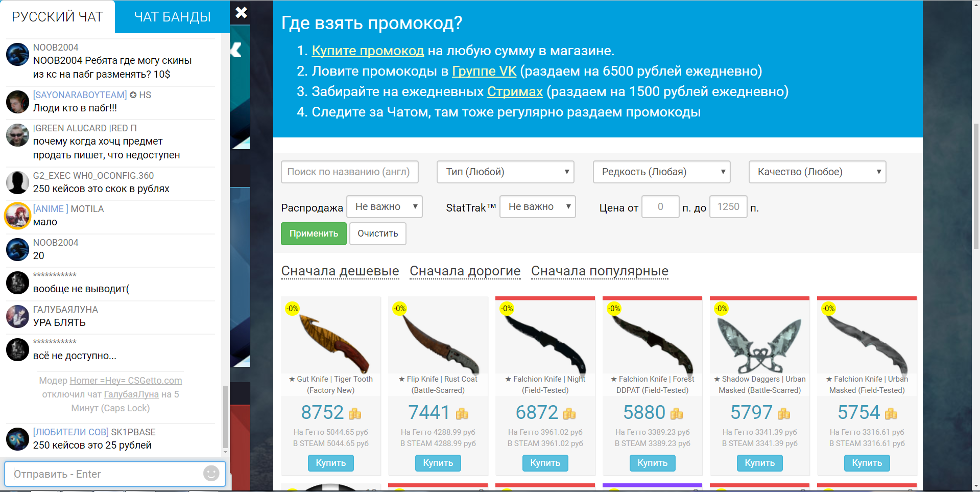This screenshot has width=980, height=492.
Task: Switch to ЧАТ БАНДЫ tab
Action: pos(172,17)
